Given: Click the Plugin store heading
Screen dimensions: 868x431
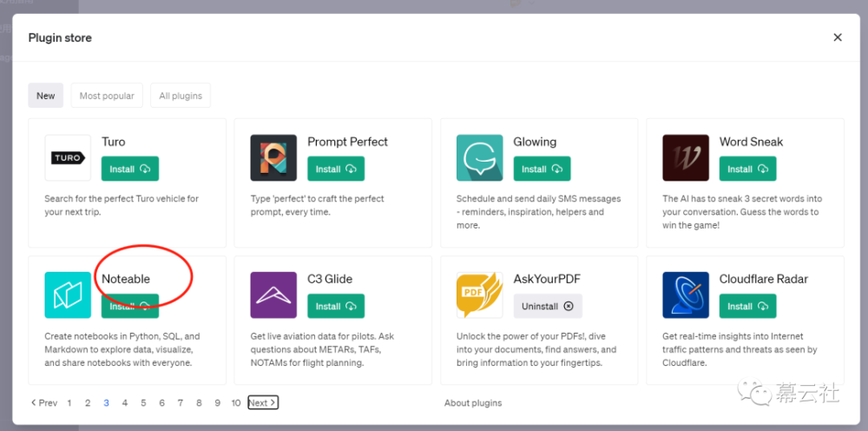Looking at the screenshot, I should pos(60,37).
